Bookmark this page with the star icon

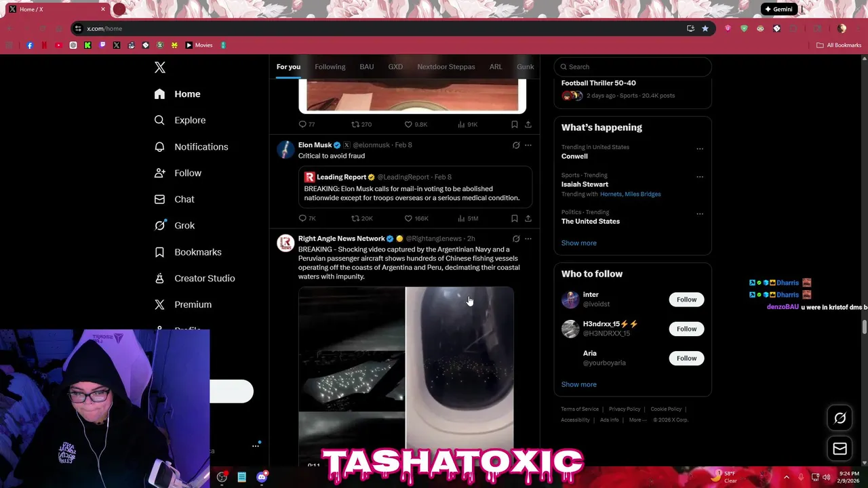pyautogui.click(x=705, y=28)
